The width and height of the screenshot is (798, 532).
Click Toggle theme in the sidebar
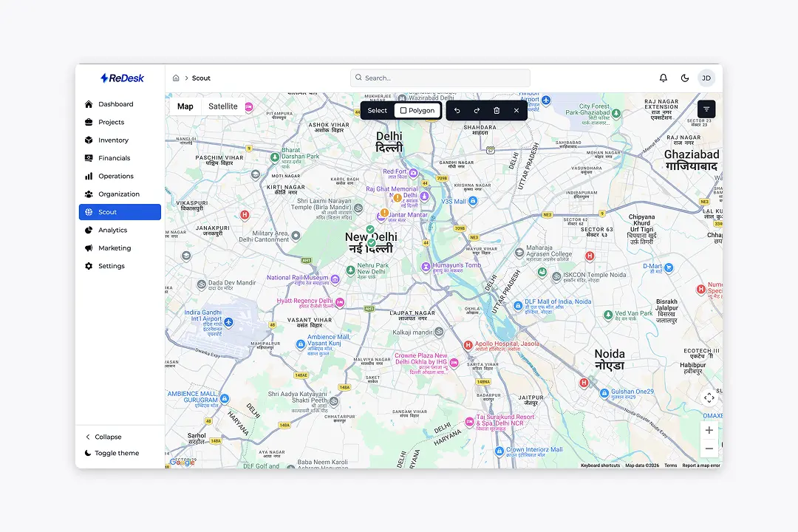pos(112,453)
